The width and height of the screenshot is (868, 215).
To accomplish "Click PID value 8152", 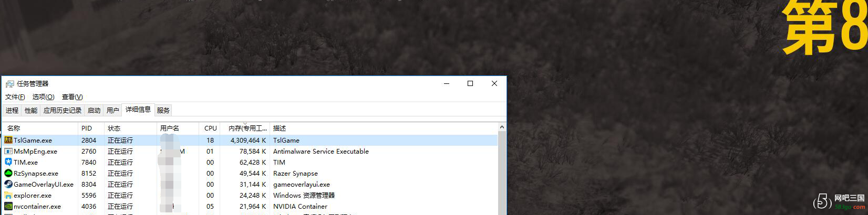I will point(89,173).
